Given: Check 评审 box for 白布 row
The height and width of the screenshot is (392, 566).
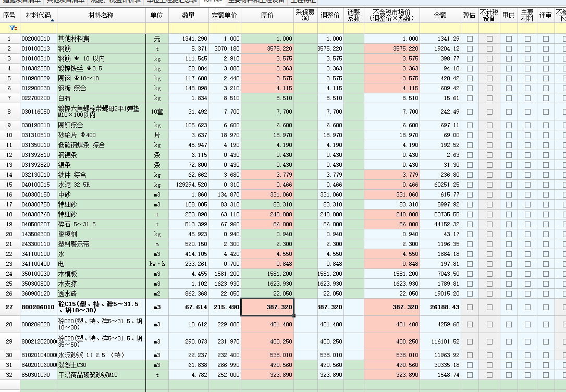Looking at the screenshot, I should (546, 98).
